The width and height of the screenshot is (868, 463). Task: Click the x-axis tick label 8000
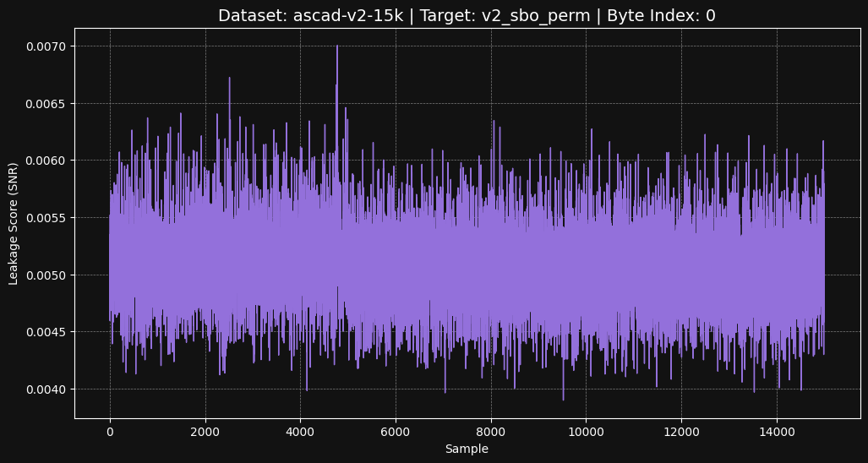pos(491,430)
